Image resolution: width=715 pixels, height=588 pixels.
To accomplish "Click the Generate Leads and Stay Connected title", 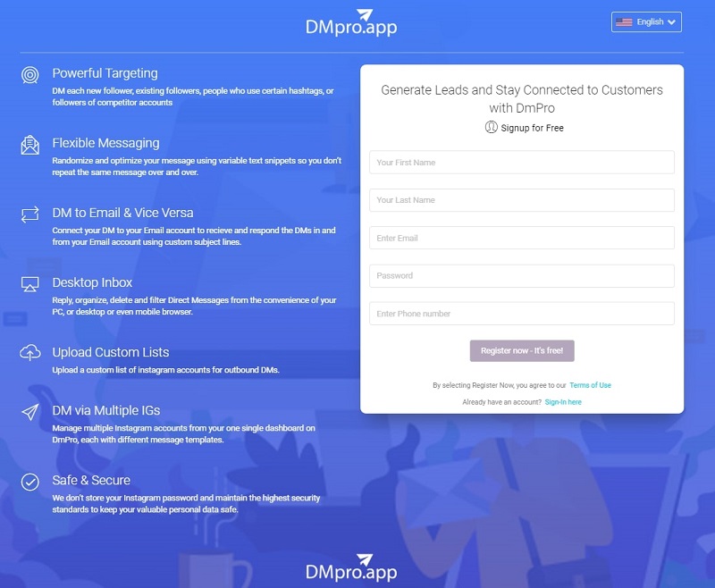I will [522, 99].
